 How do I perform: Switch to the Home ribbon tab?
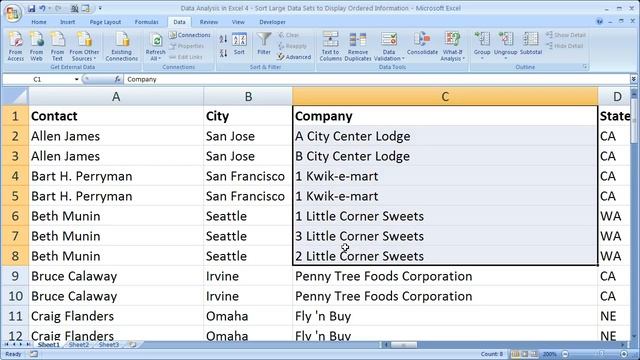pos(39,22)
